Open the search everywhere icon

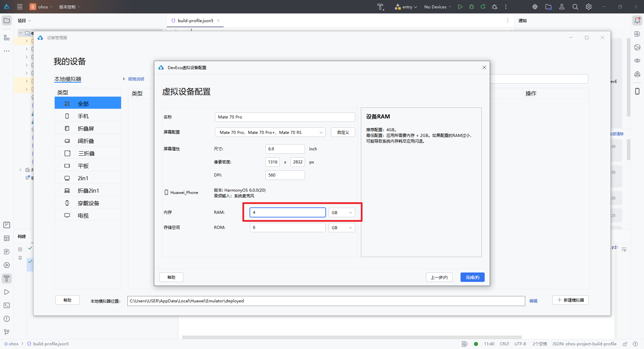(x=575, y=7)
